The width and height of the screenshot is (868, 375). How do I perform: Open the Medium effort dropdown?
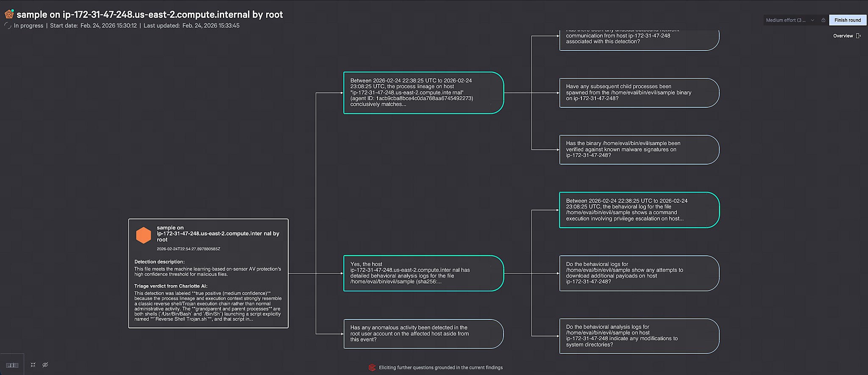tap(785, 20)
